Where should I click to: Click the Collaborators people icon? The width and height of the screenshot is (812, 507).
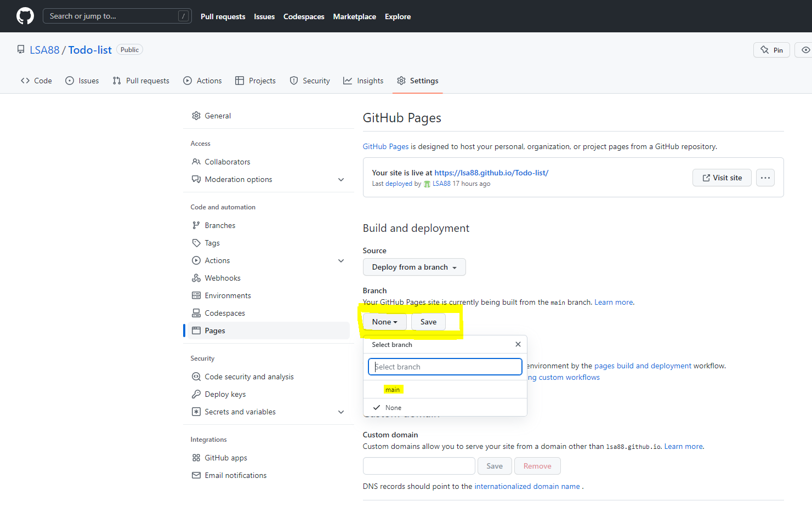pos(196,162)
